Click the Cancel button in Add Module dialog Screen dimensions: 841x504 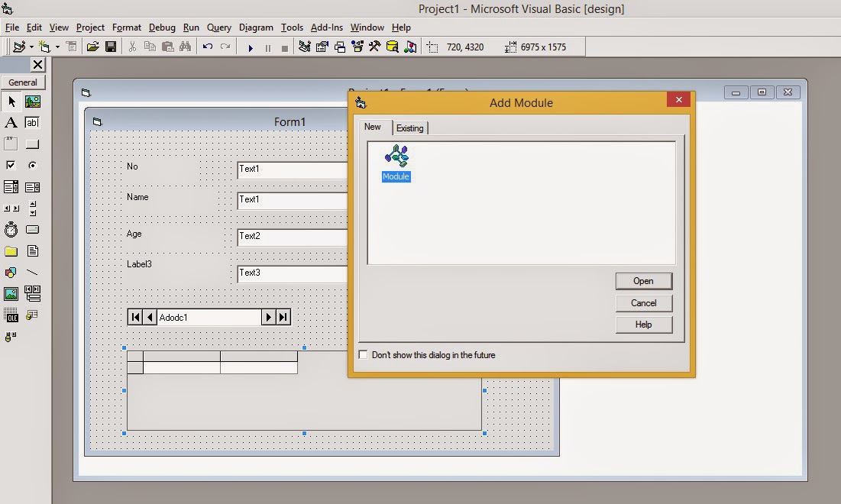pyautogui.click(x=644, y=303)
